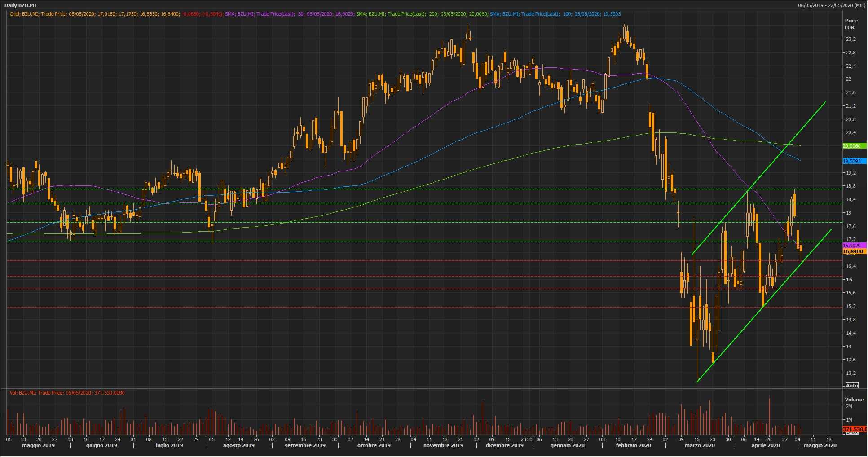Click the Auto scale button on price axis
Screen dimensions: 868x457
coord(851,386)
